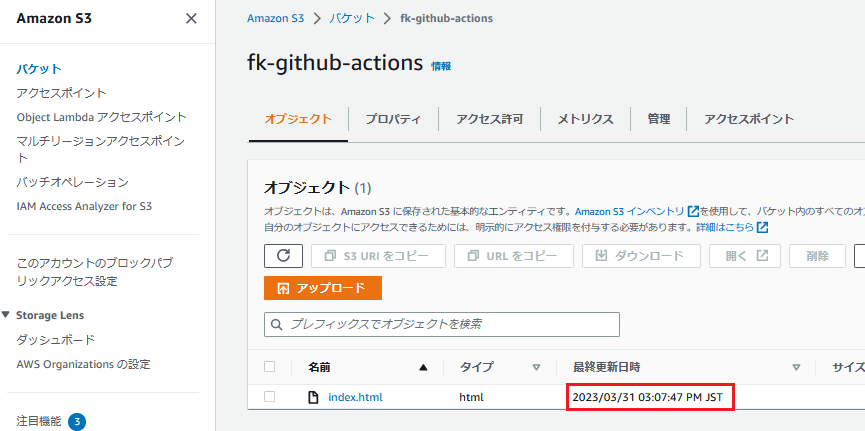Click the file icon beside index.html

313,397
